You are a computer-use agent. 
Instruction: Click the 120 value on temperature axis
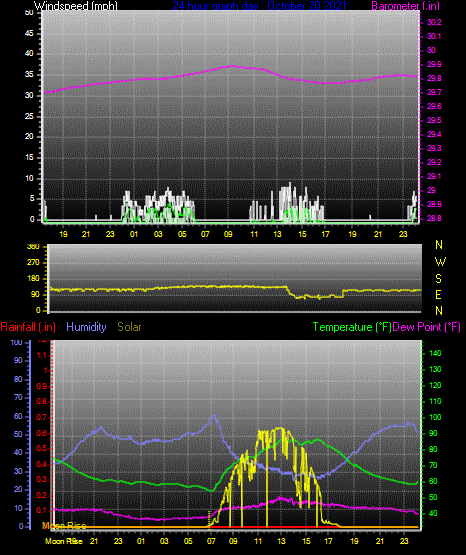435,385
